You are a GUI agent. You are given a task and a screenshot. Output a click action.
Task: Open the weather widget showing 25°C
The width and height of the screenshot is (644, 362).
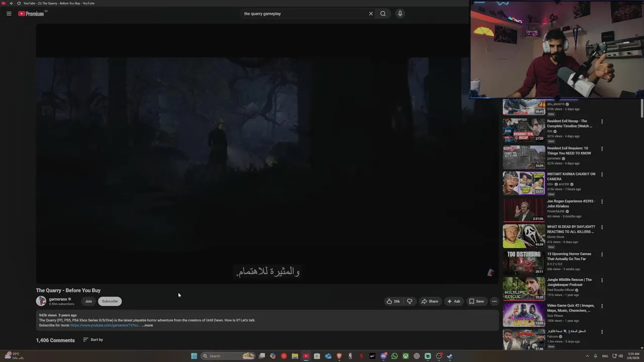pos(14,356)
